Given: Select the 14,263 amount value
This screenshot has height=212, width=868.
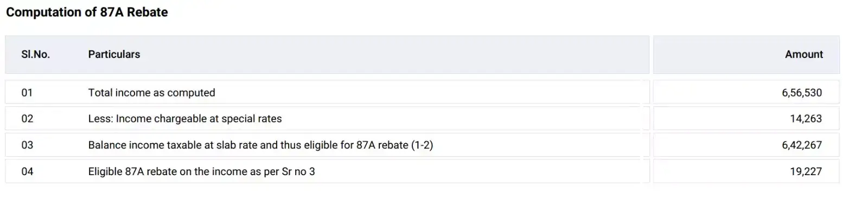Looking at the screenshot, I should [806, 119].
